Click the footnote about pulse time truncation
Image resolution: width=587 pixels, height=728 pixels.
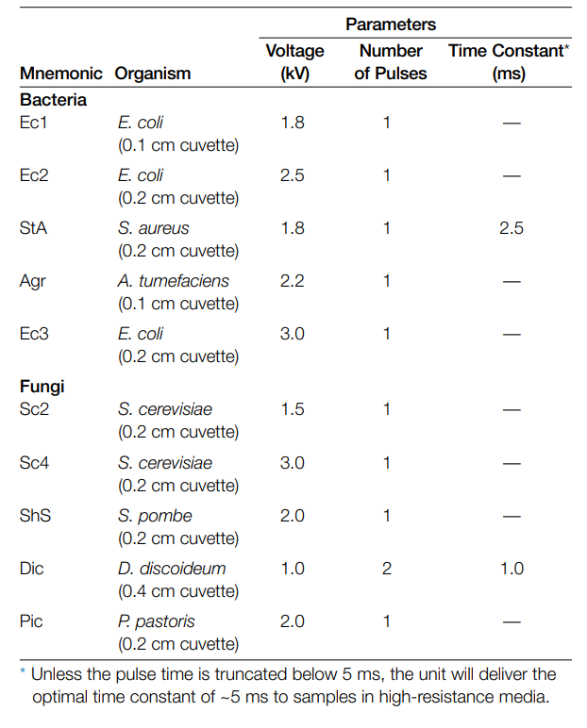click(x=293, y=686)
